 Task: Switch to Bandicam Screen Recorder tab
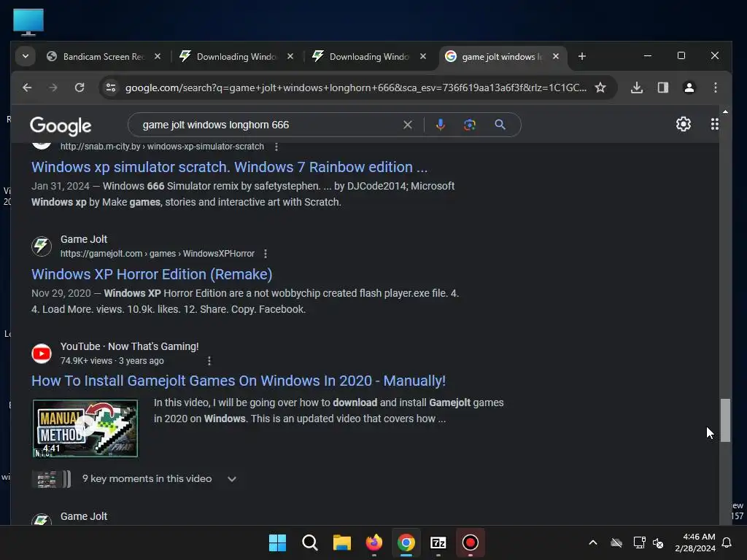tap(104, 57)
